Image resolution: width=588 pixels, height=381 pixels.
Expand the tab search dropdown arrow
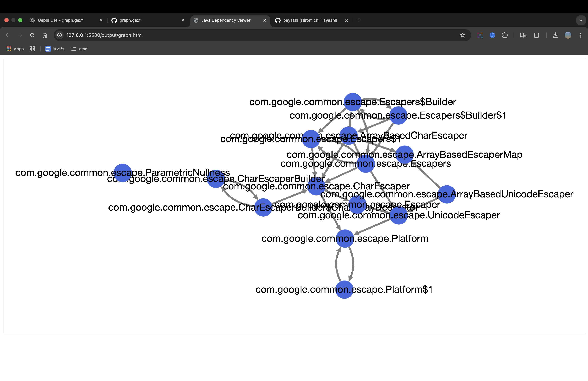point(581,20)
